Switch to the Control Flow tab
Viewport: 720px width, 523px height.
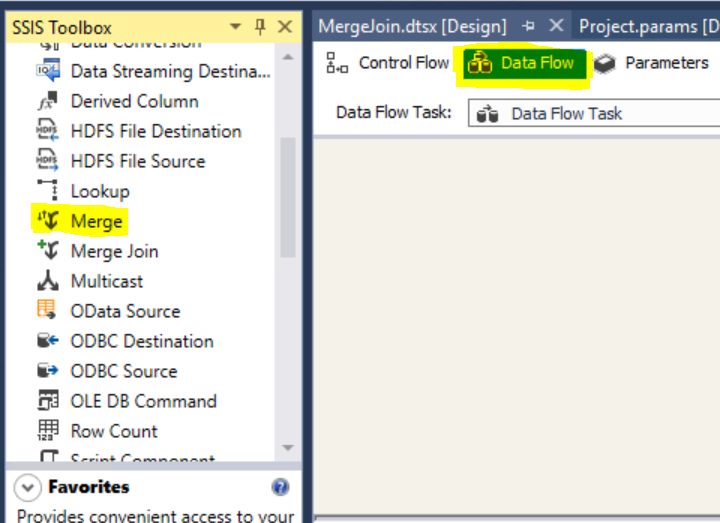coord(387,63)
